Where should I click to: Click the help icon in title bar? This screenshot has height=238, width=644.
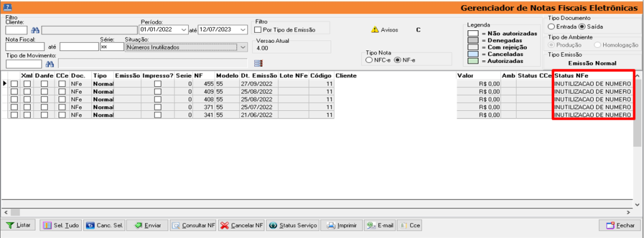pyautogui.click(x=7, y=7)
